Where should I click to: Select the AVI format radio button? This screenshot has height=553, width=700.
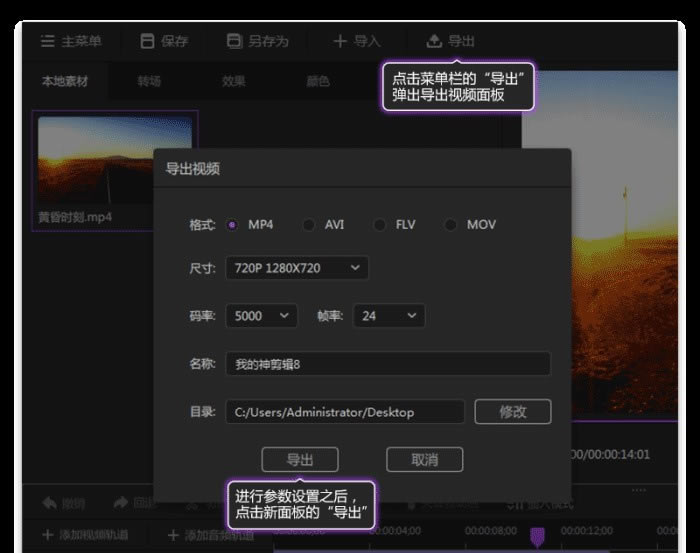click(x=309, y=225)
